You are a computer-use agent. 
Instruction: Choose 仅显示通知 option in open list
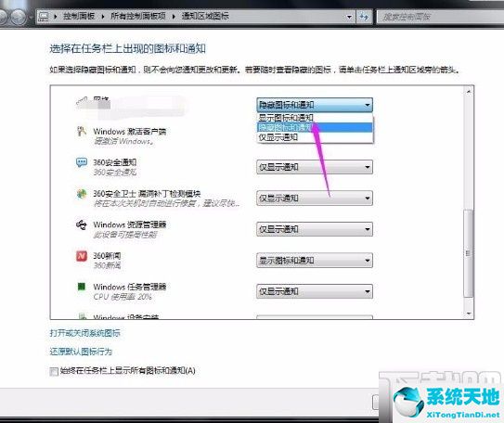click(315, 137)
